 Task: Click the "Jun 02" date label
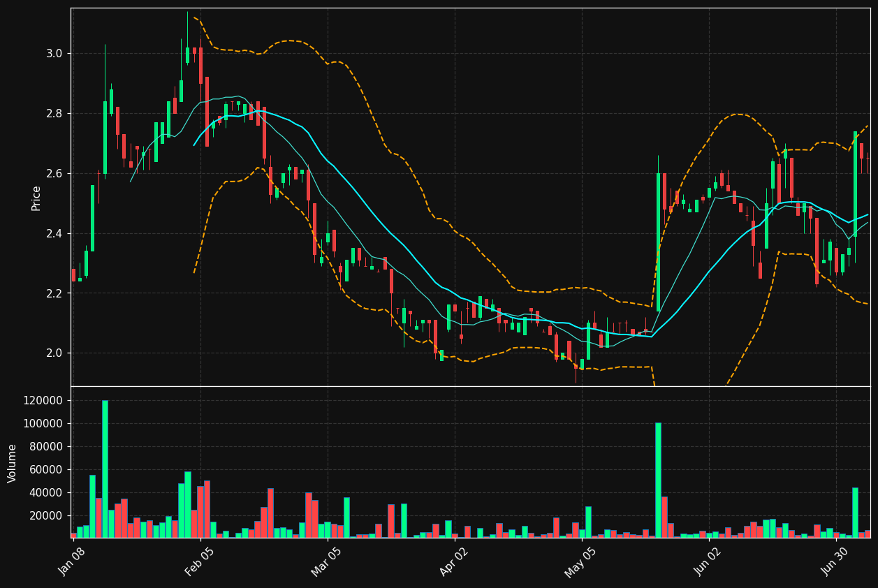point(708,561)
